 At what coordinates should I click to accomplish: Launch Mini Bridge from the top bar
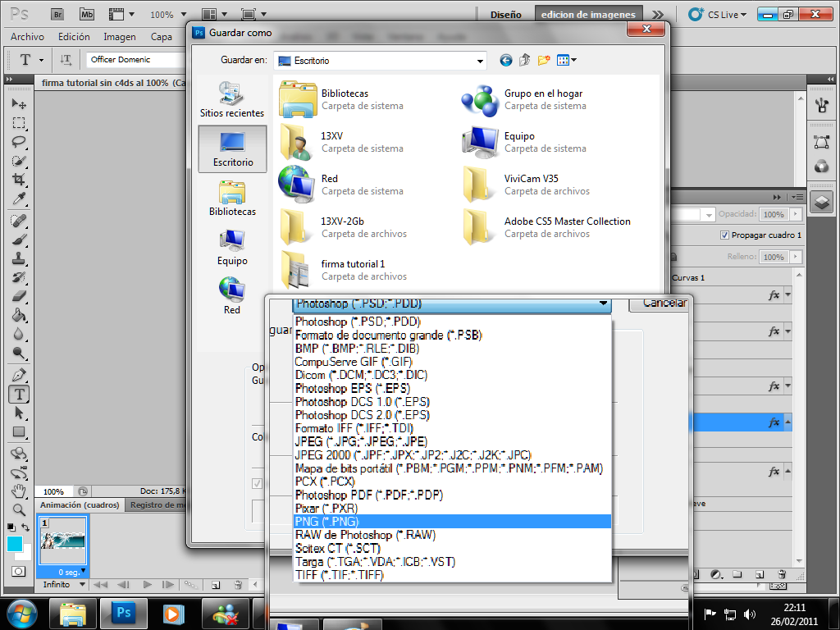[x=87, y=15]
